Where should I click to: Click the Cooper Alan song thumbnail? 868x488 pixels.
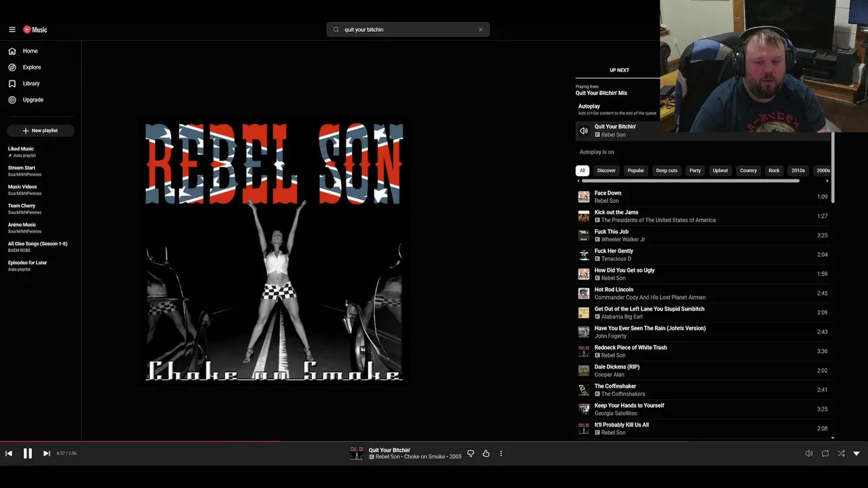click(584, 371)
